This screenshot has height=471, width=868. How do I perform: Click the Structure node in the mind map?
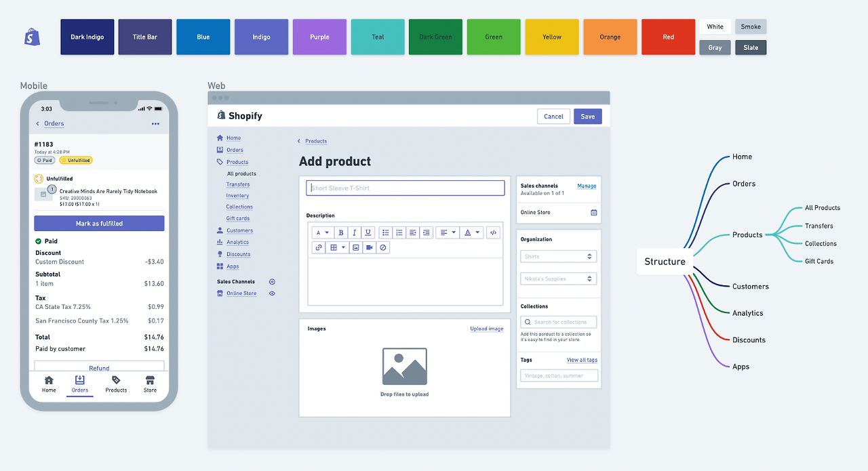(x=665, y=262)
